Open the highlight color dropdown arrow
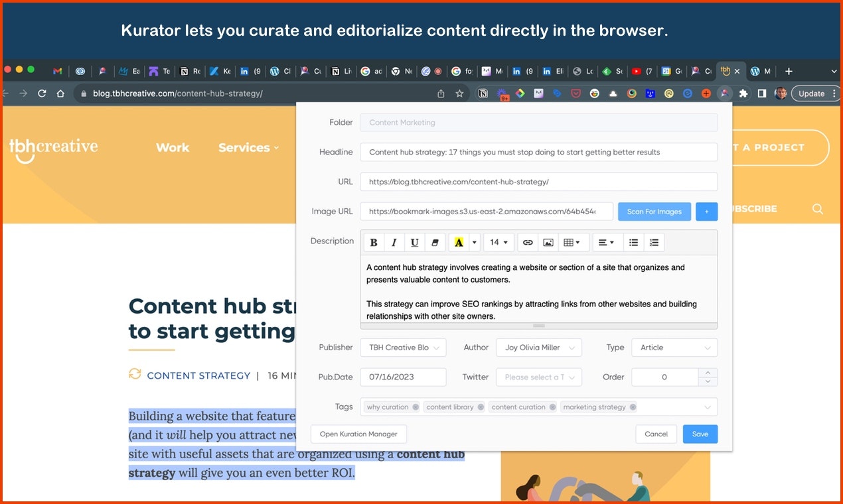Viewport: 843px width, 504px height. 474,243
